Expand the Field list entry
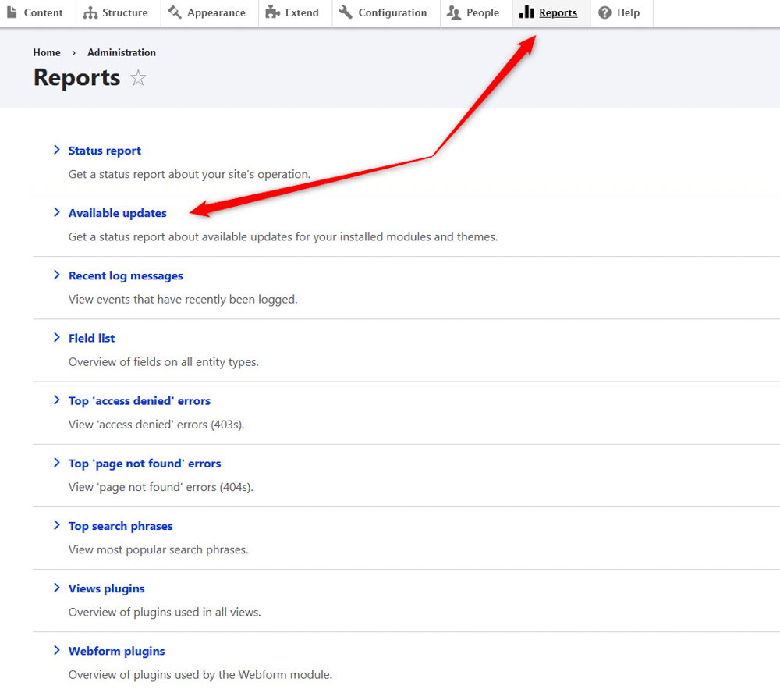The image size is (780, 700). 56,338
